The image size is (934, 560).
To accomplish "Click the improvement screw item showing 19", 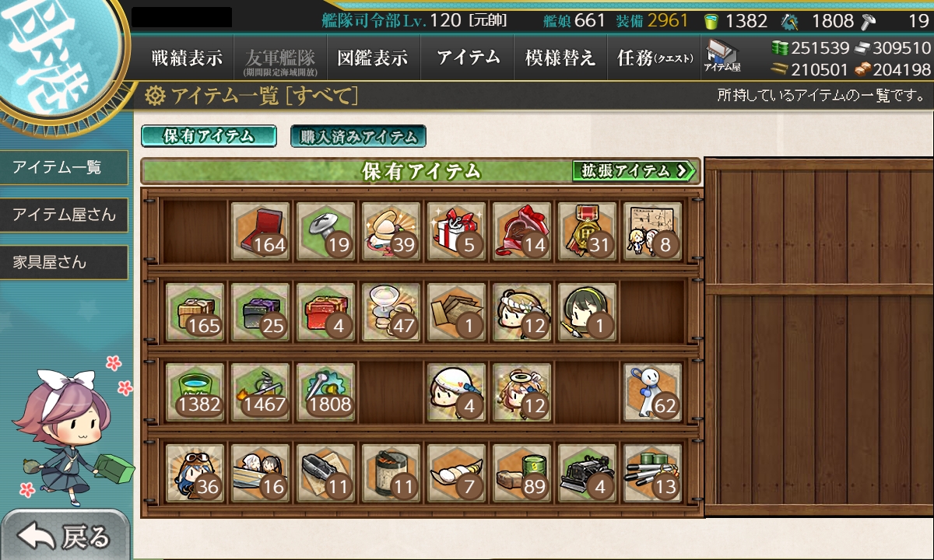I will tap(326, 231).
